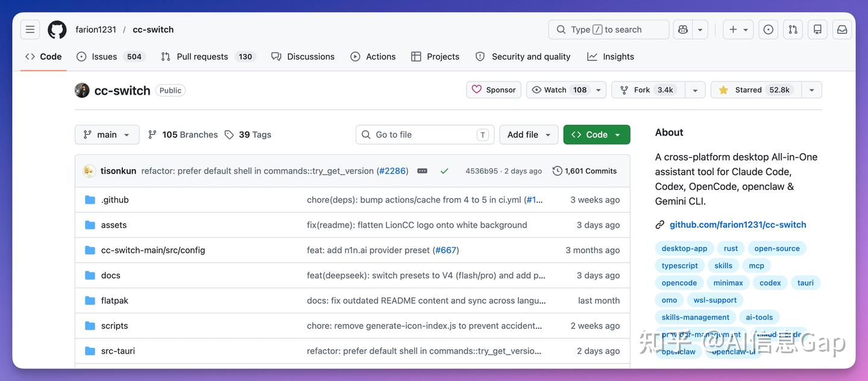Switch to the Discussions tab
This screenshot has height=381, width=868.
click(x=303, y=57)
